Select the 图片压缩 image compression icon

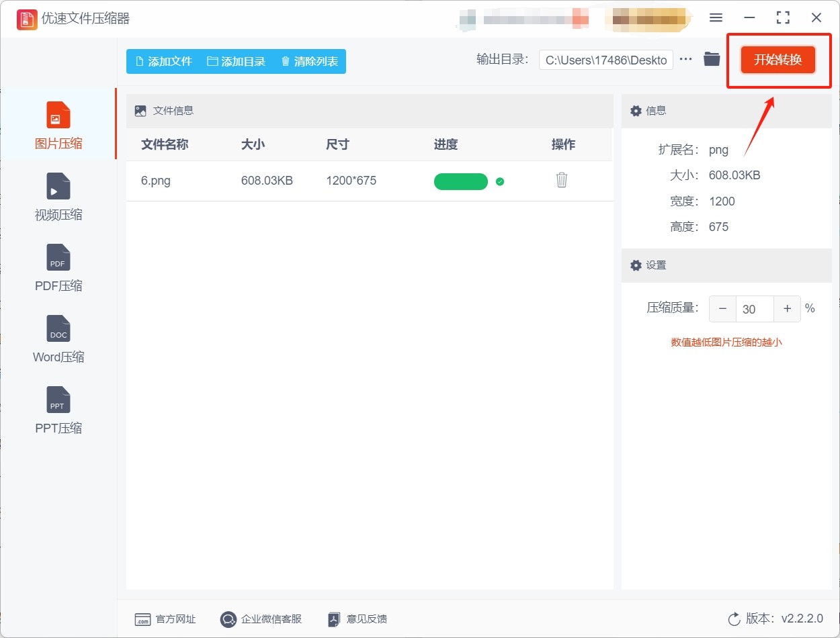58,115
